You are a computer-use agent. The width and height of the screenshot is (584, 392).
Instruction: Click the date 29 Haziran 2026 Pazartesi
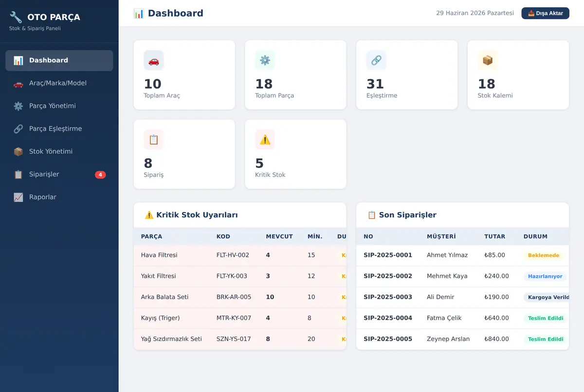tap(475, 13)
